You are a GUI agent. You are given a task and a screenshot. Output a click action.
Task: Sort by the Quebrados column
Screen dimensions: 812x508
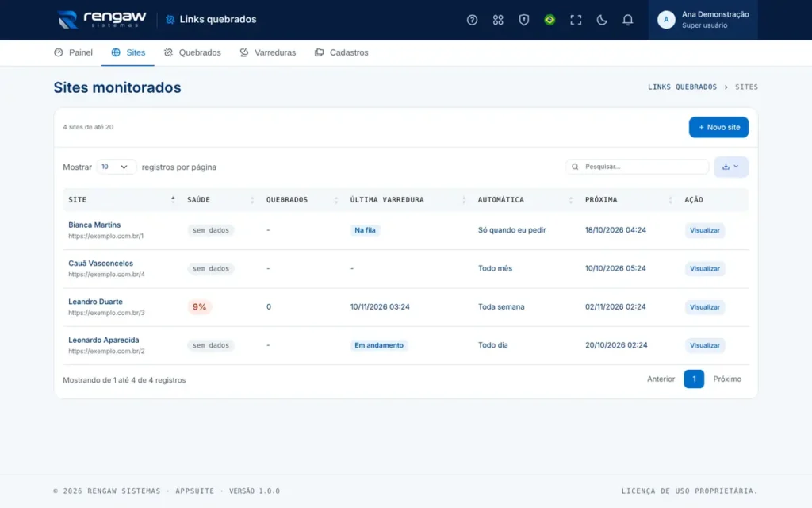tap(302, 199)
